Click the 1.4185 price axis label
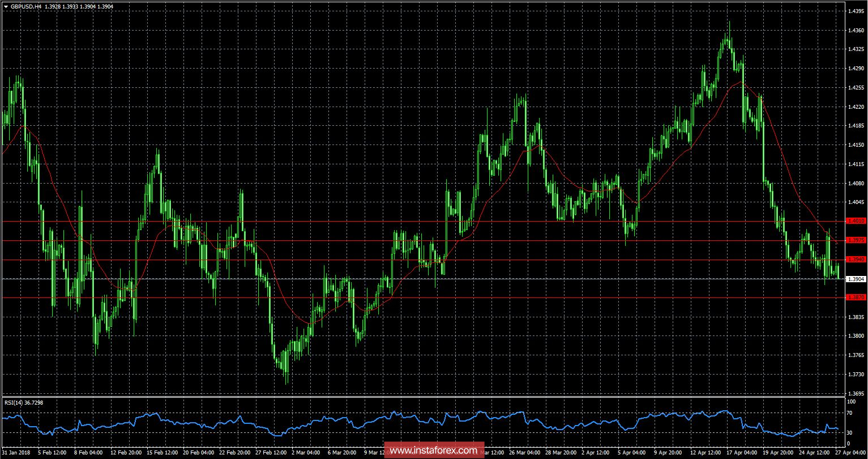The image size is (868, 459). click(856, 126)
